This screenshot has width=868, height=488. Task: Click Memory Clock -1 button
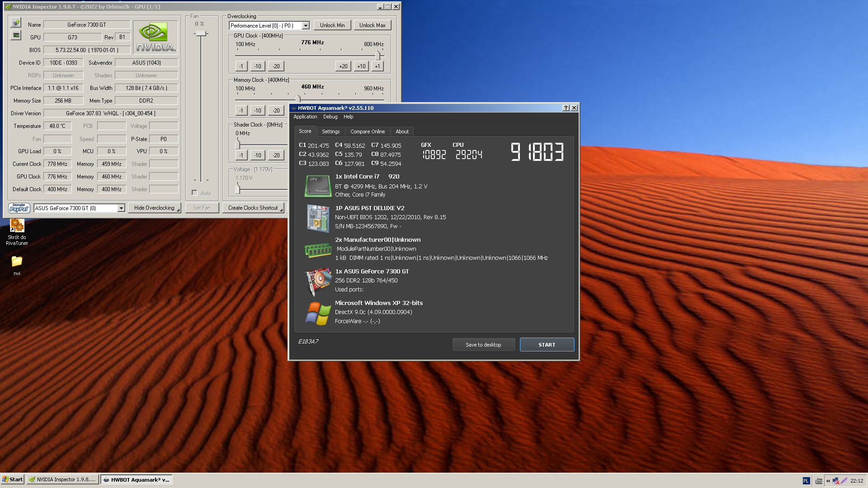pos(241,111)
